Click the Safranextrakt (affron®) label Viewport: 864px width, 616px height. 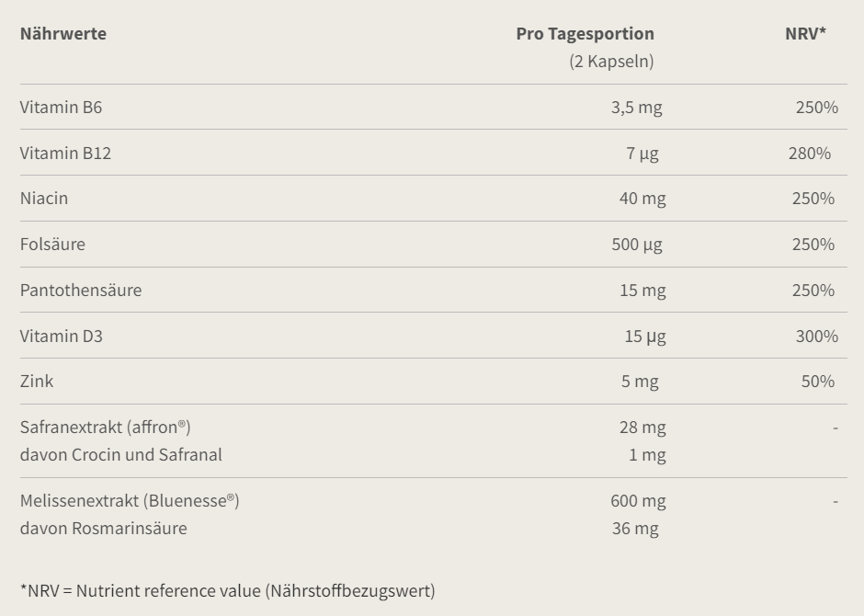pos(106,428)
